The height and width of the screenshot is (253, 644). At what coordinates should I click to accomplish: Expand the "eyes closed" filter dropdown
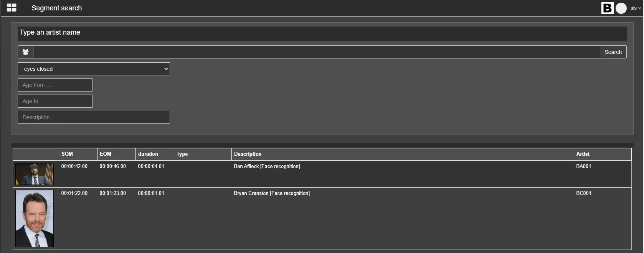94,69
